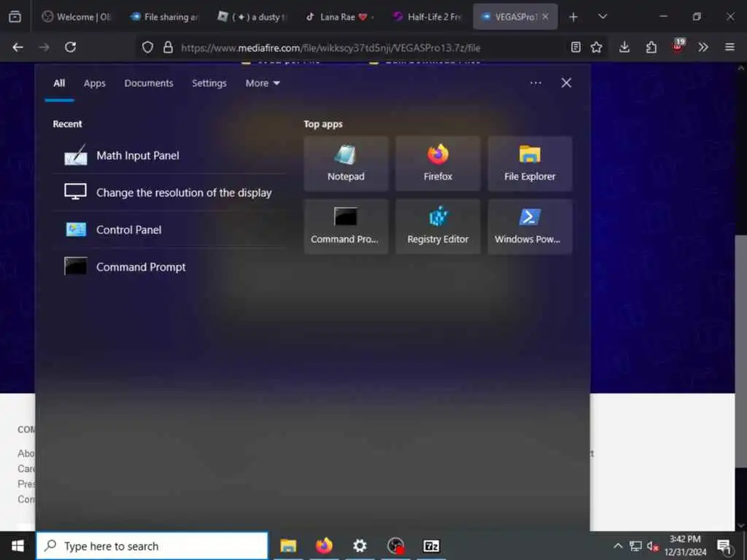Open OBS Studio from the taskbar
The height and width of the screenshot is (560, 747).
395,545
